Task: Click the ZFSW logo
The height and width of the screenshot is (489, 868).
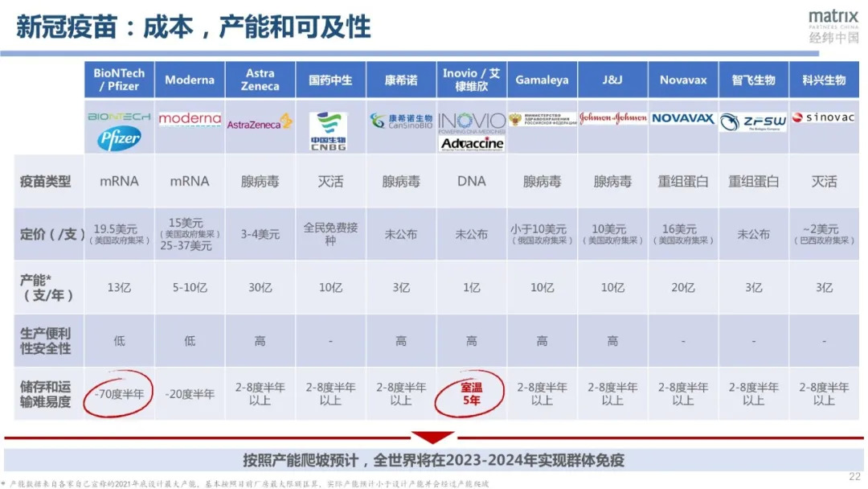Action: pyautogui.click(x=753, y=122)
